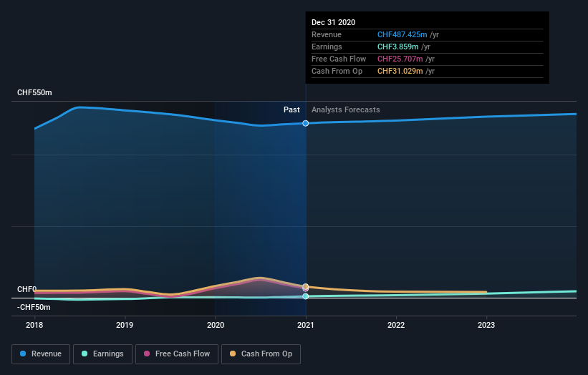
Task: Click the Dec 31 2020 tooltip date
Action: (333, 22)
